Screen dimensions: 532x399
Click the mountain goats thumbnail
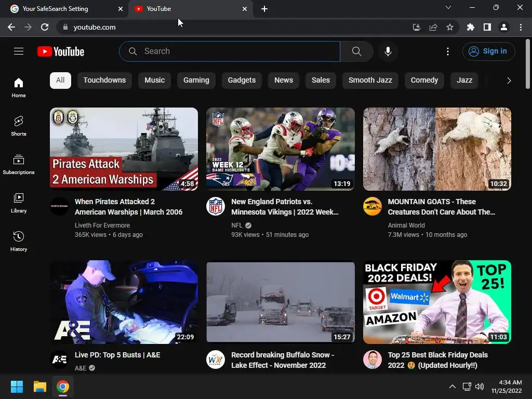[x=437, y=149]
